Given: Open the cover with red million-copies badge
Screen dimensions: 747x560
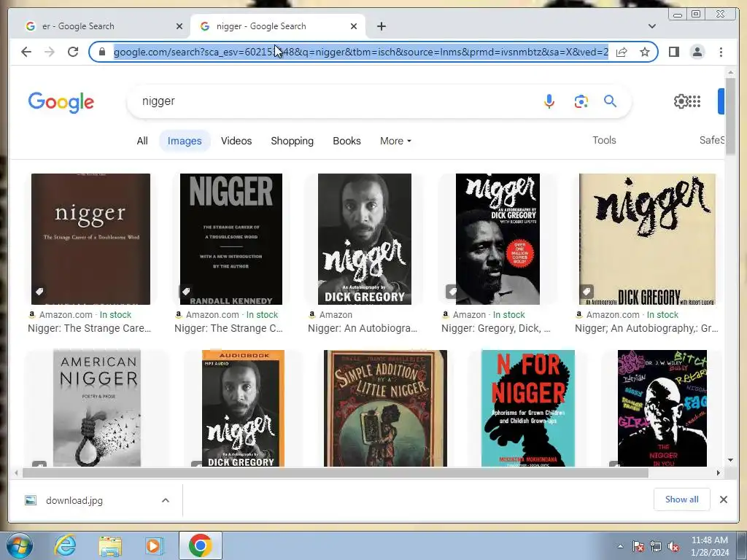Looking at the screenshot, I should click(x=498, y=239).
